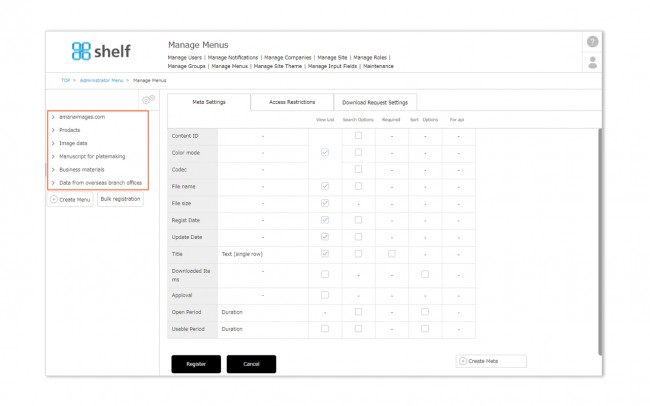Click the Bulk registration button

click(x=121, y=199)
